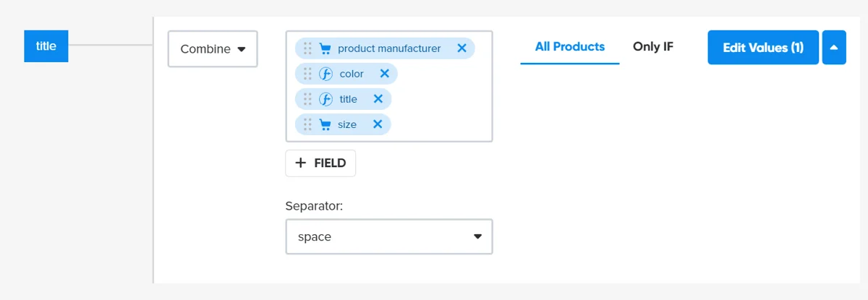The height and width of the screenshot is (300, 868).
Task: Click drag handle on size chip
Action: coord(307,124)
